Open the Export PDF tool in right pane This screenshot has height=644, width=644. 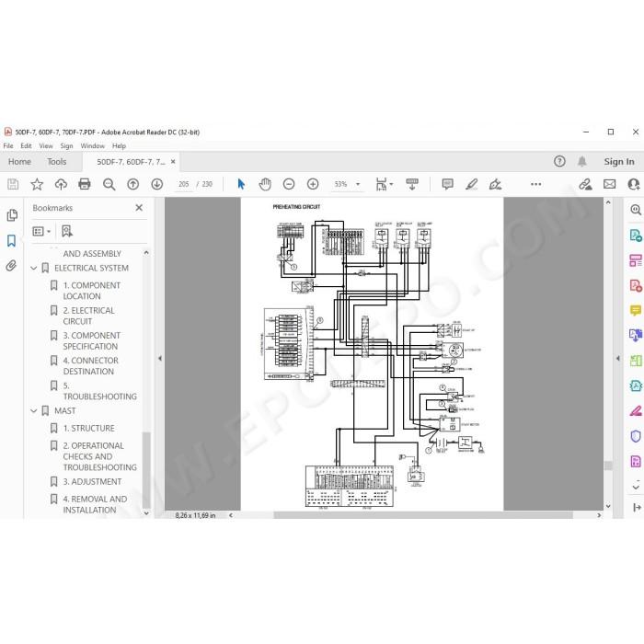pos(636,236)
